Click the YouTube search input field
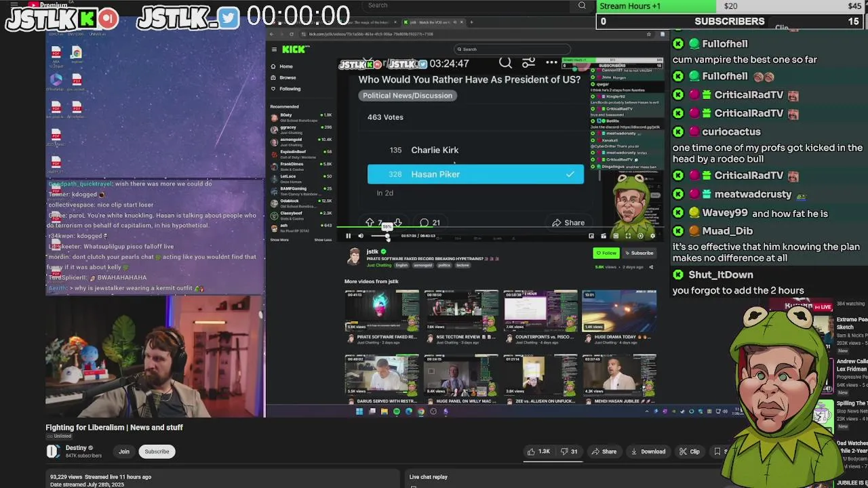This screenshot has height=488, width=868. [x=468, y=5]
